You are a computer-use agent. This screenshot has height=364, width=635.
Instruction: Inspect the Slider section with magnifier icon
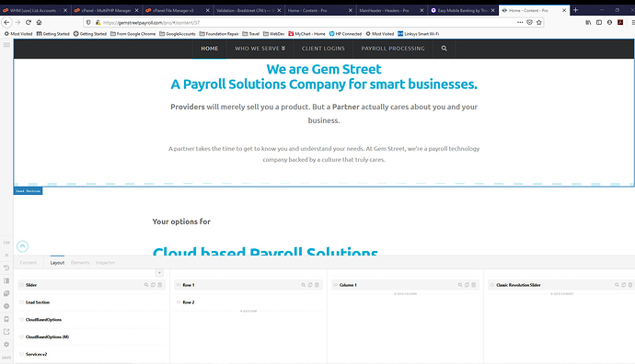click(146, 285)
